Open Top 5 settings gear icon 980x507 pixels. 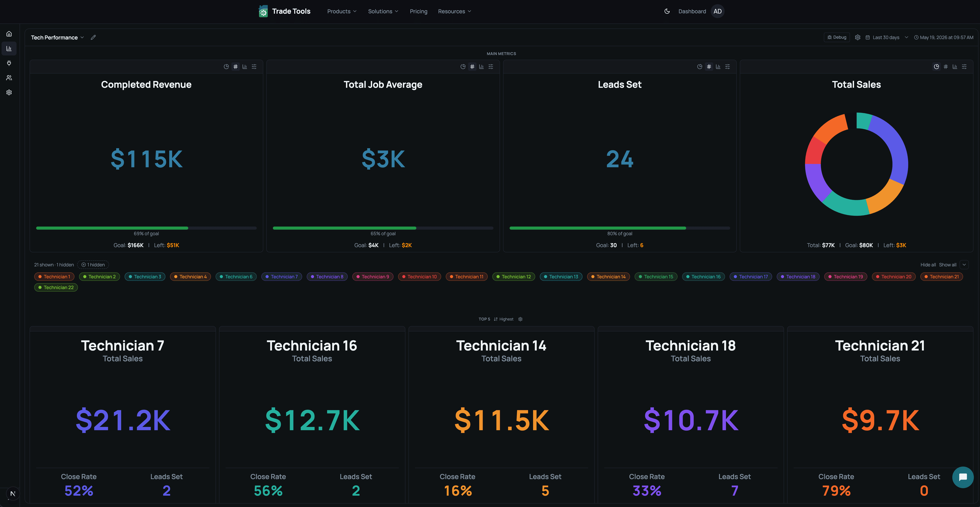pos(520,319)
